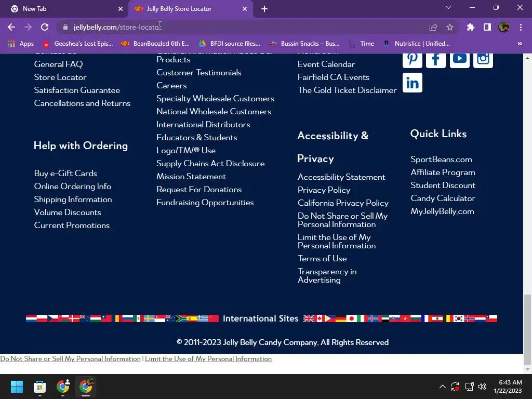Open Student Discount quick link
Viewport: 532px width, 399px height.
[x=443, y=185]
